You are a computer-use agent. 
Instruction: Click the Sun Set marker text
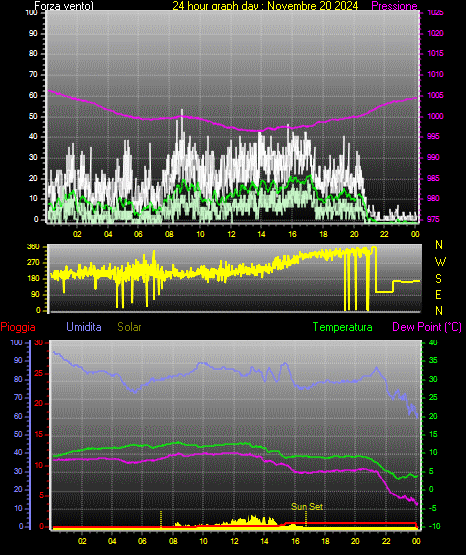[307, 507]
